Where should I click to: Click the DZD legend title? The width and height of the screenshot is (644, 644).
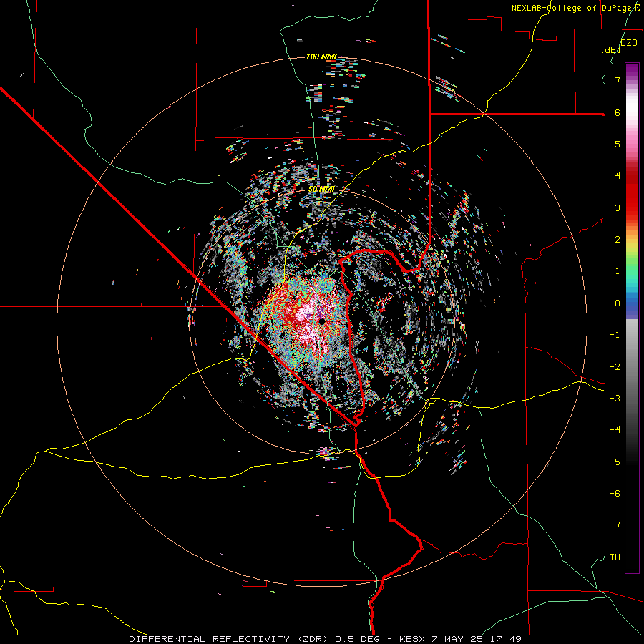click(629, 43)
